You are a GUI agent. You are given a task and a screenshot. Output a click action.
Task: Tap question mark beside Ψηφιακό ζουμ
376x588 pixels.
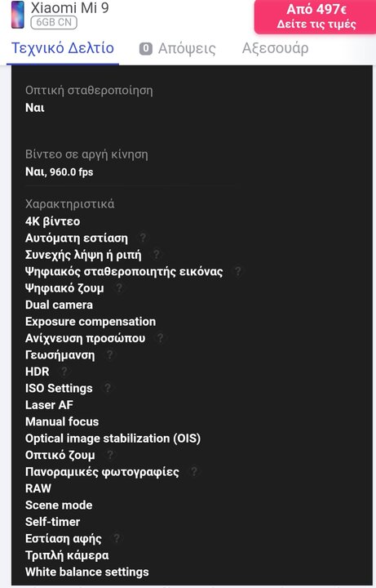[119, 288]
